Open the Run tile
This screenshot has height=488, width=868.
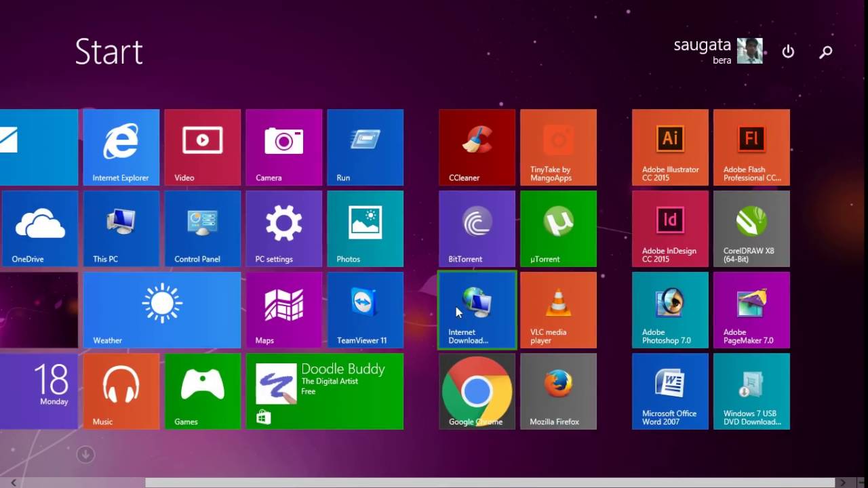tap(366, 147)
